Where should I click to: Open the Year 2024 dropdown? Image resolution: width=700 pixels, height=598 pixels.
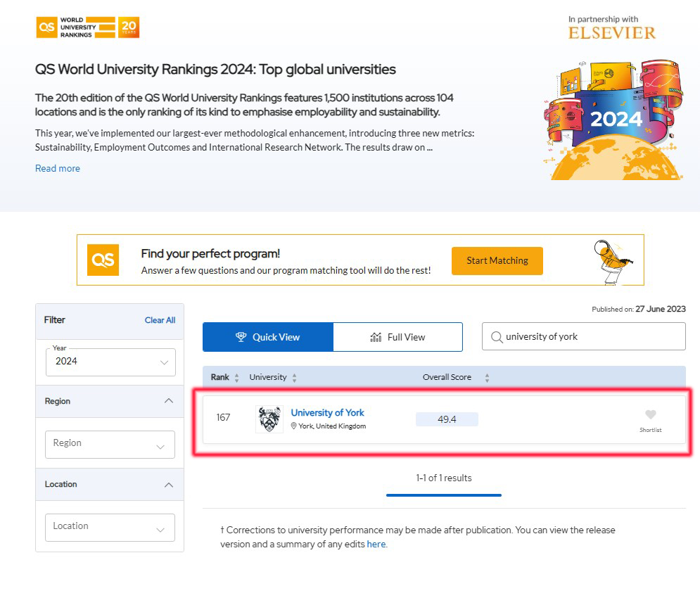pyautogui.click(x=110, y=362)
